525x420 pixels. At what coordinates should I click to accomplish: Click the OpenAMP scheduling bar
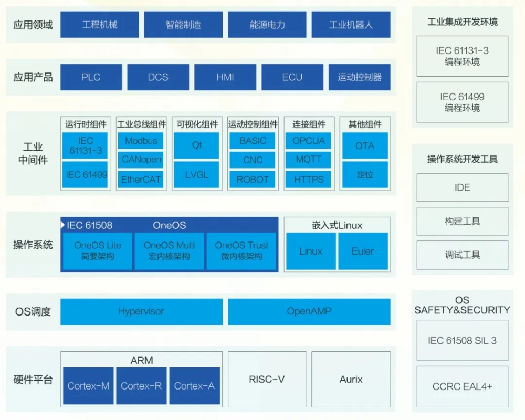click(x=309, y=311)
